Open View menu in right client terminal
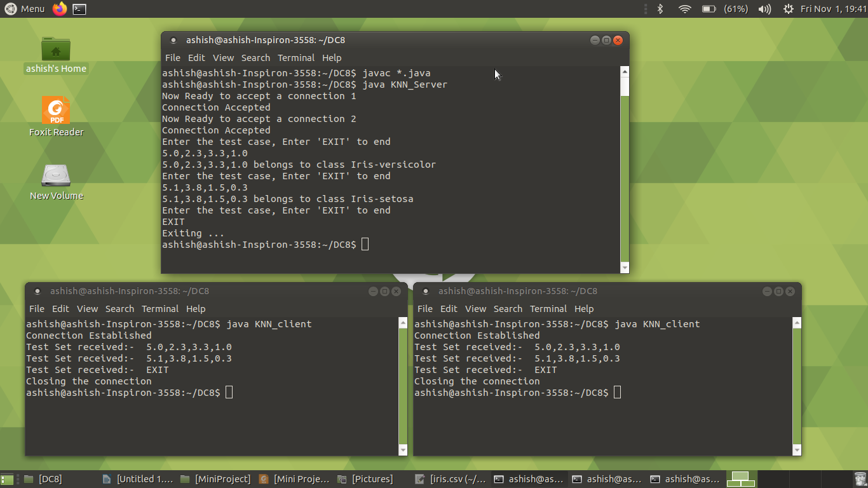This screenshot has height=488, width=868. tap(475, 309)
